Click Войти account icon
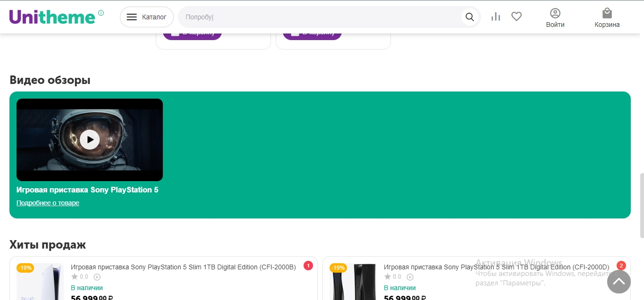The width and height of the screenshot is (644, 300). point(555,18)
